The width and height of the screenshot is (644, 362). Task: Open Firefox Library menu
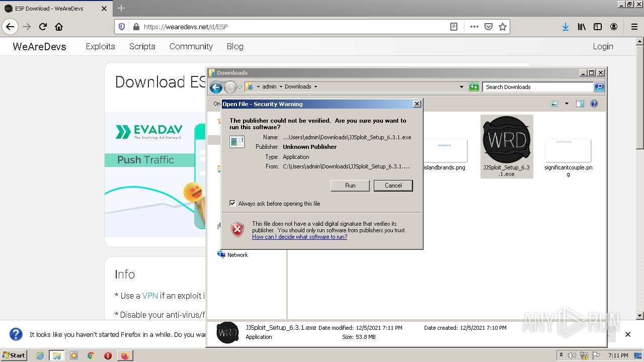point(582,27)
